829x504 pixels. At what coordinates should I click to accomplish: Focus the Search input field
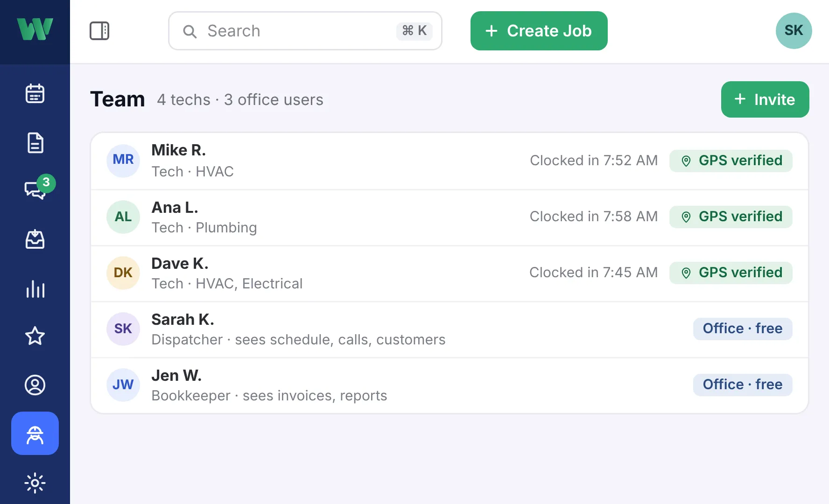tap(305, 31)
